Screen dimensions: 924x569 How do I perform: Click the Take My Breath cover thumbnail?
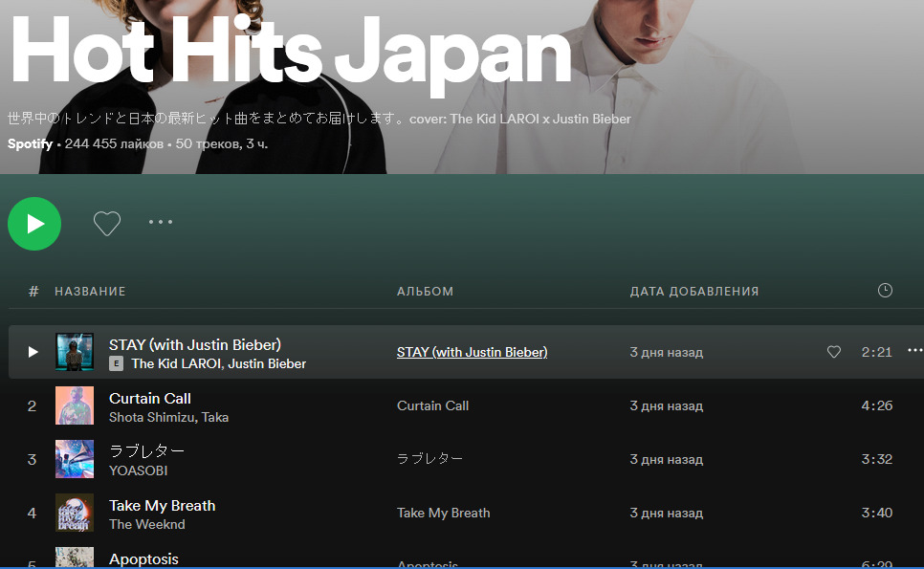point(75,513)
